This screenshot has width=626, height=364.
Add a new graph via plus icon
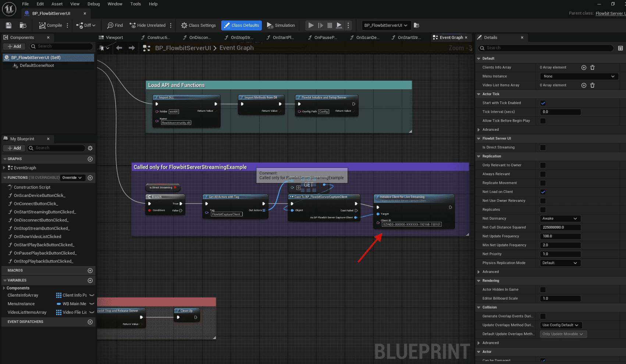point(90,159)
